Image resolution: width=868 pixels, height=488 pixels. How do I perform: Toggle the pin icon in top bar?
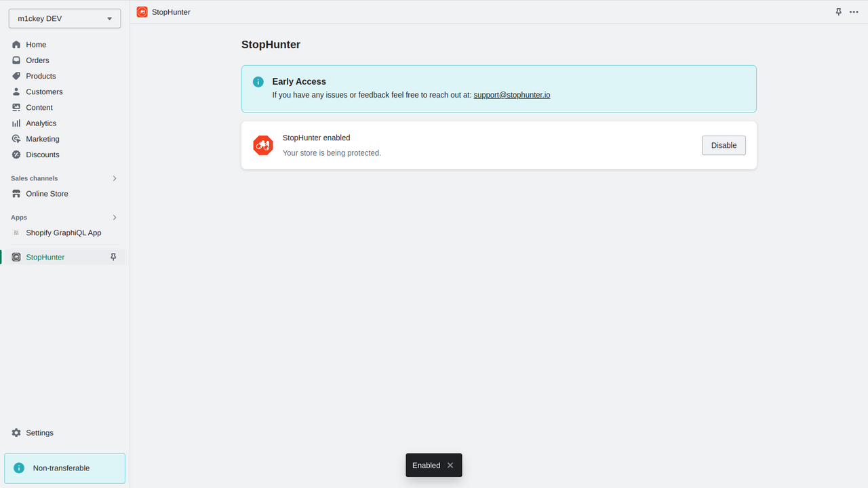pyautogui.click(x=838, y=12)
